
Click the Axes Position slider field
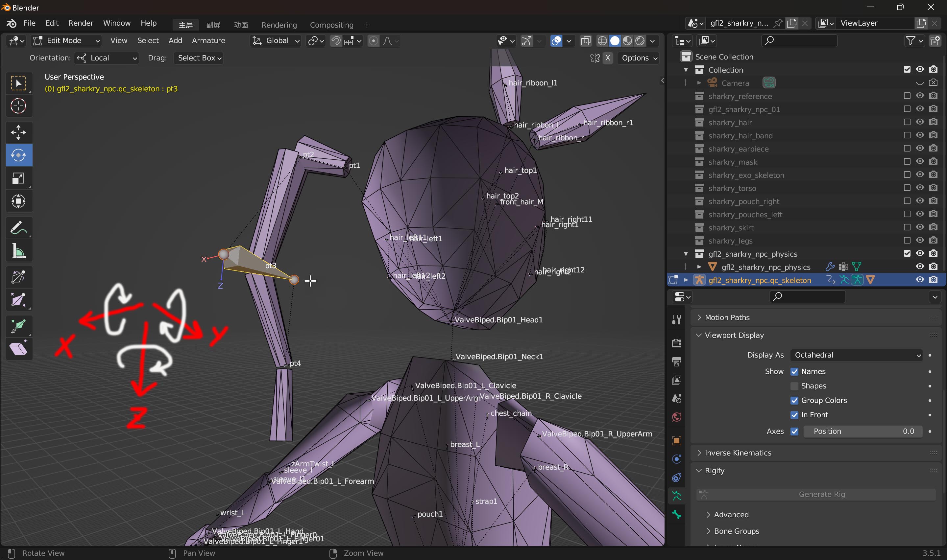point(862,431)
